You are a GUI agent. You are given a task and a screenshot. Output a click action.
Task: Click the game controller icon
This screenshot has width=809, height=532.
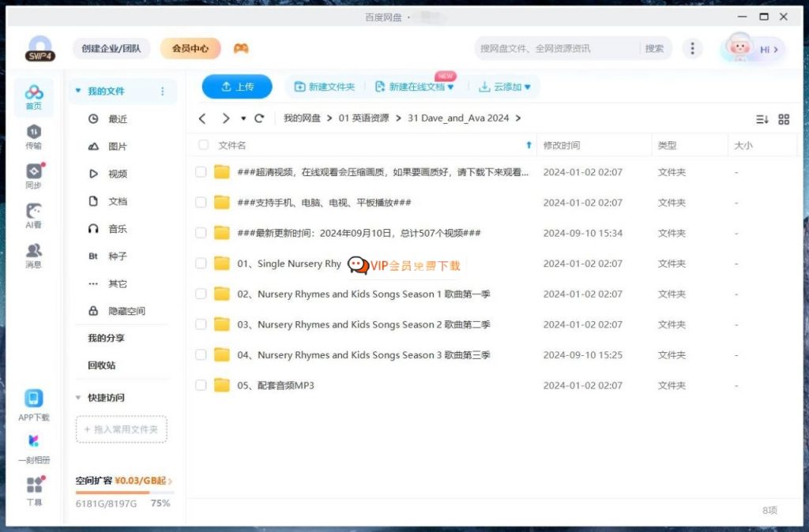pyautogui.click(x=241, y=48)
